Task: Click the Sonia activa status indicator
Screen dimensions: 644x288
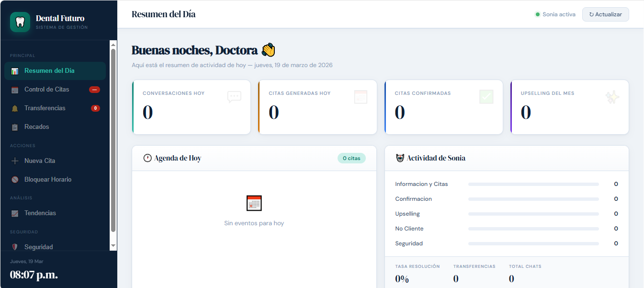Action: tap(555, 14)
